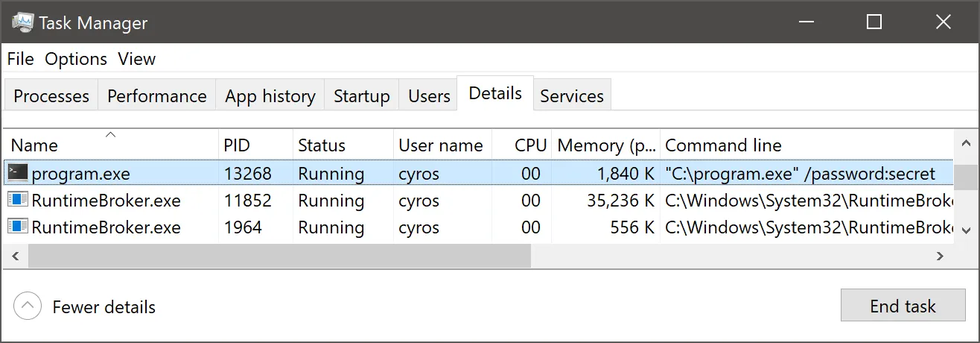Switch to the Services tab
The height and width of the screenshot is (343, 980).
572,96
